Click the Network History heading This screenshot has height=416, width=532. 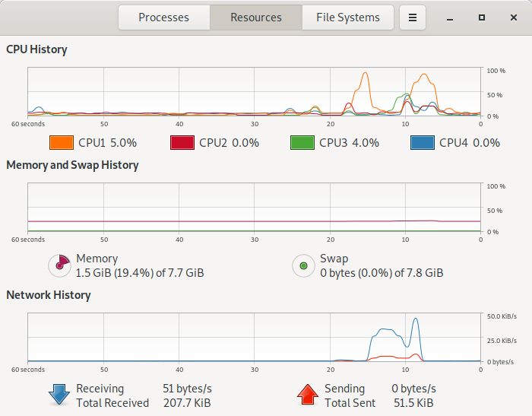tap(49, 295)
